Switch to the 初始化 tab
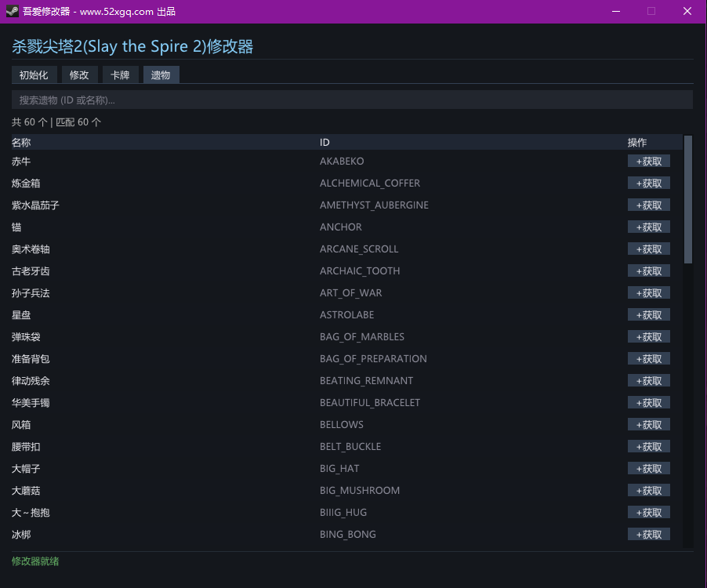 34,74
